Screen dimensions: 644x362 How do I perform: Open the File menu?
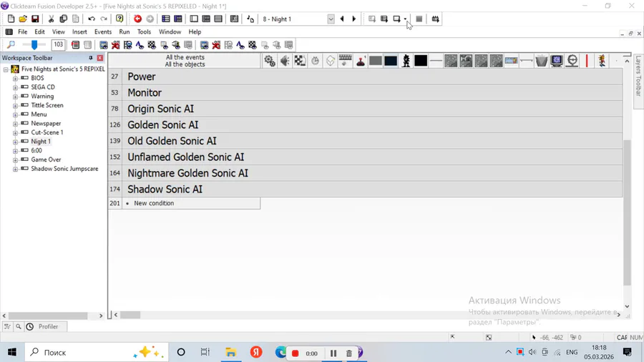pyautogui.click(x=23, y=31)
